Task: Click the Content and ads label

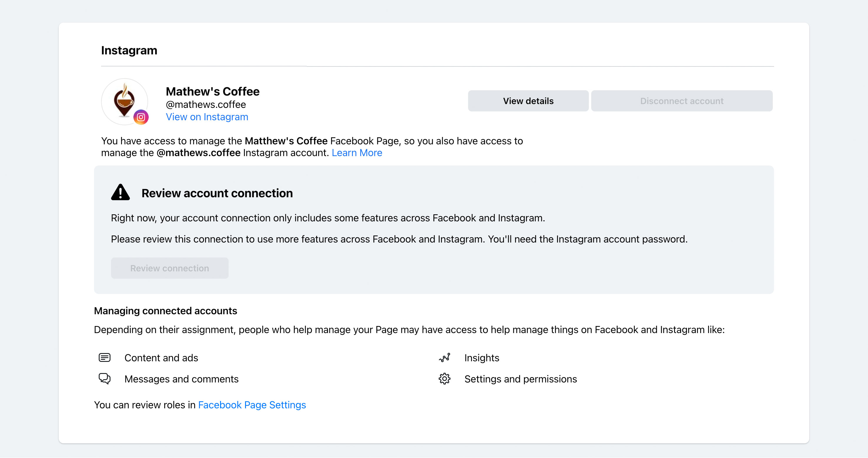Action: pos(161,358)
